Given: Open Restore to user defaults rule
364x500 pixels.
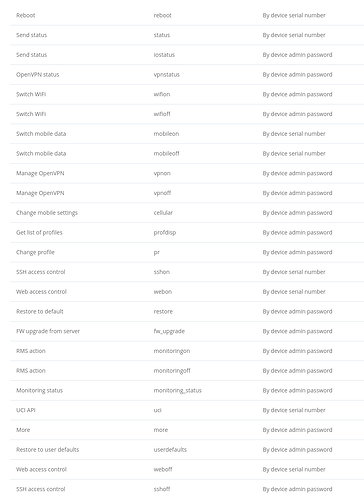Looking at the screenshot, I should tap(187, 450).
